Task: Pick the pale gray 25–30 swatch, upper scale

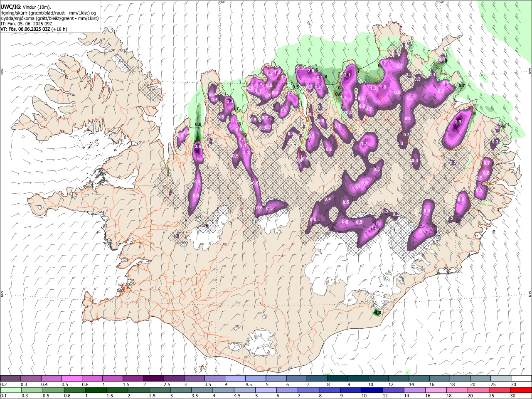Action: (501, 379)
